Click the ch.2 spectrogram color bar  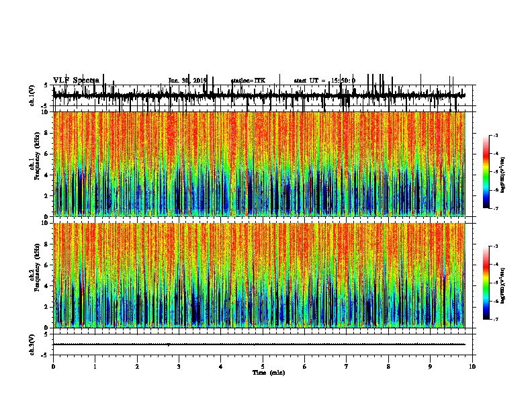486,283
